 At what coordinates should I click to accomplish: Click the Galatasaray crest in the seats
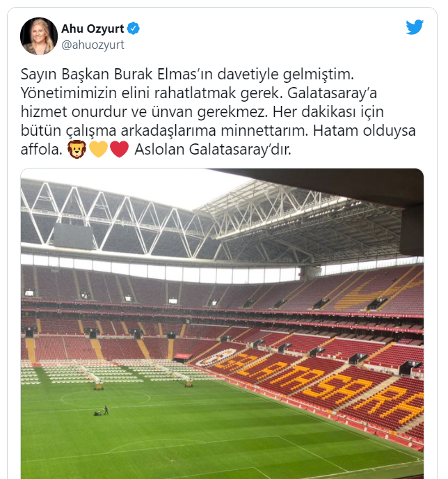click(216, 356)
